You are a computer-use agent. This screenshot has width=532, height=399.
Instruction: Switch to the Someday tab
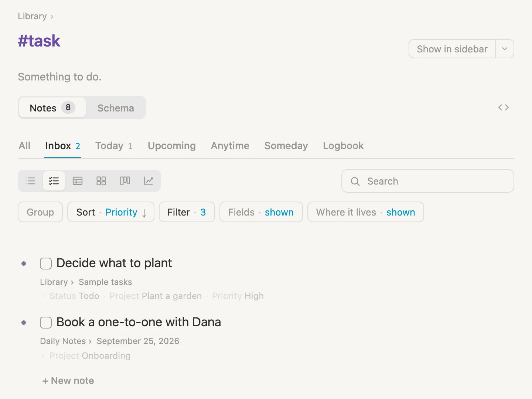286,146
